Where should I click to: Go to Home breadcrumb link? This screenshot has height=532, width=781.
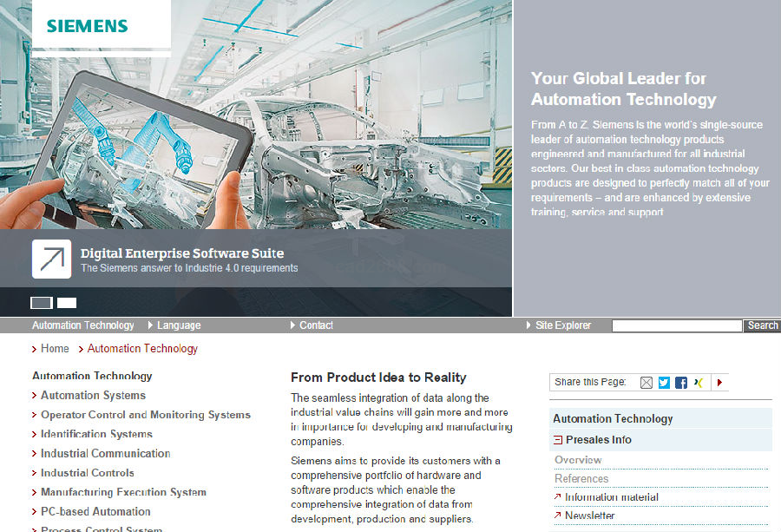point(55,348)
